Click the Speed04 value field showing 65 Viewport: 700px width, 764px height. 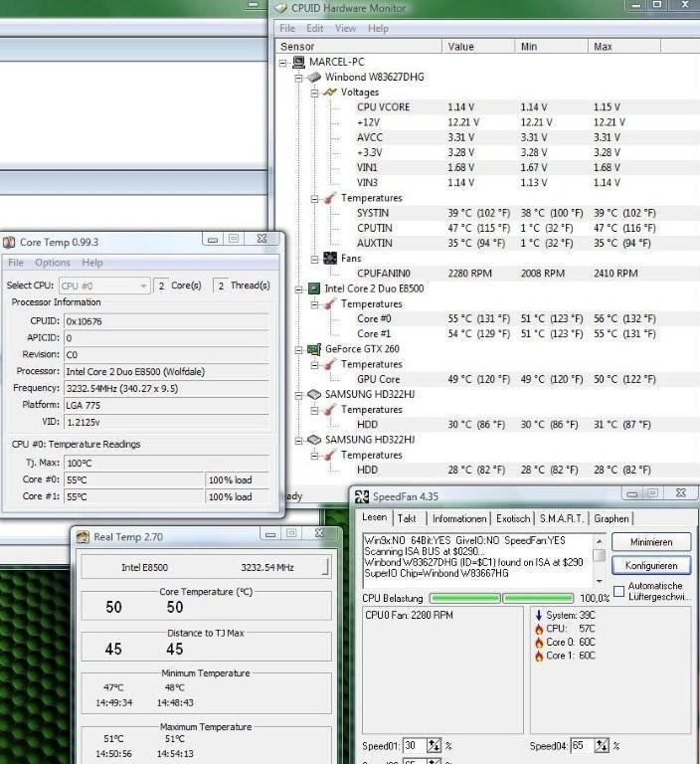(x=583, y=745)
